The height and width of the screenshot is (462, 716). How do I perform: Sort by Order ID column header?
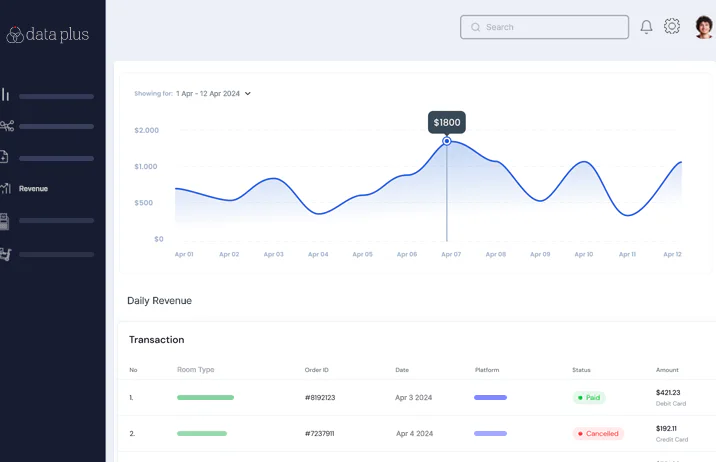(x=316, y=370)
